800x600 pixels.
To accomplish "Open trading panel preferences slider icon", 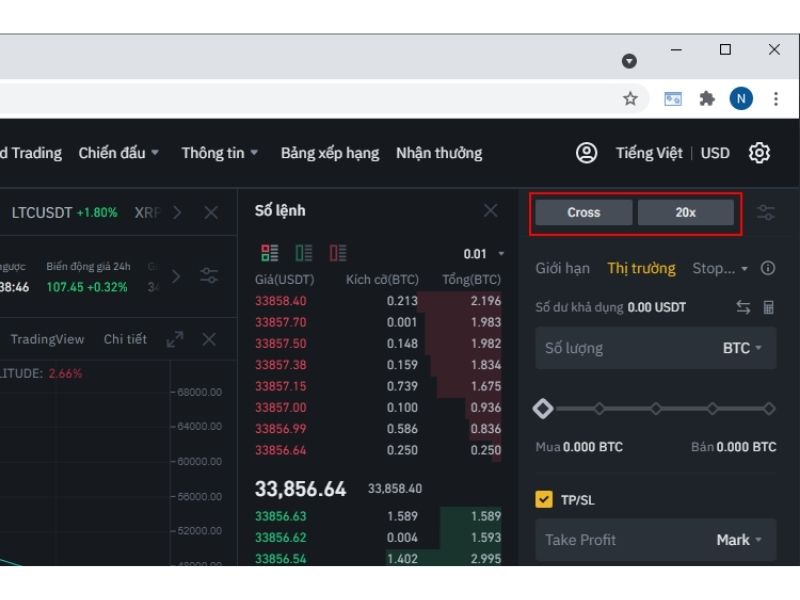I will pos(765,212).
